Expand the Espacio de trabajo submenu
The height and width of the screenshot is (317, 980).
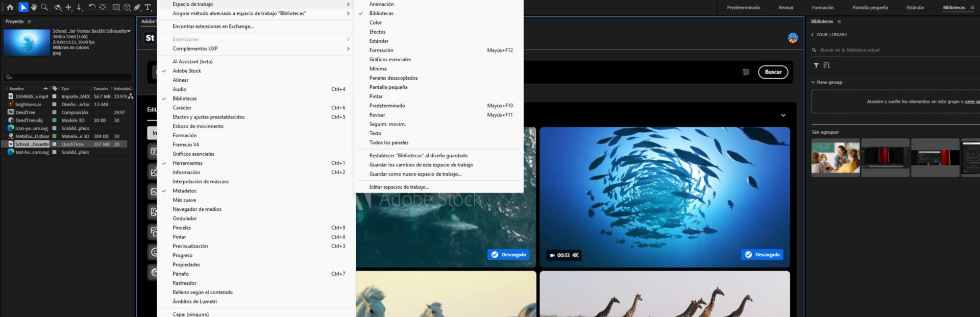point(256,4)
